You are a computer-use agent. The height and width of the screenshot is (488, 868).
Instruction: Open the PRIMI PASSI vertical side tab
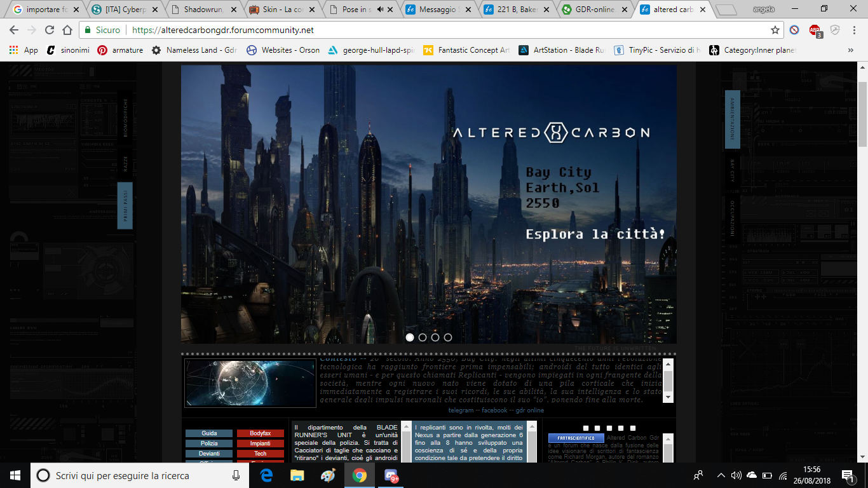coord(125,205)
